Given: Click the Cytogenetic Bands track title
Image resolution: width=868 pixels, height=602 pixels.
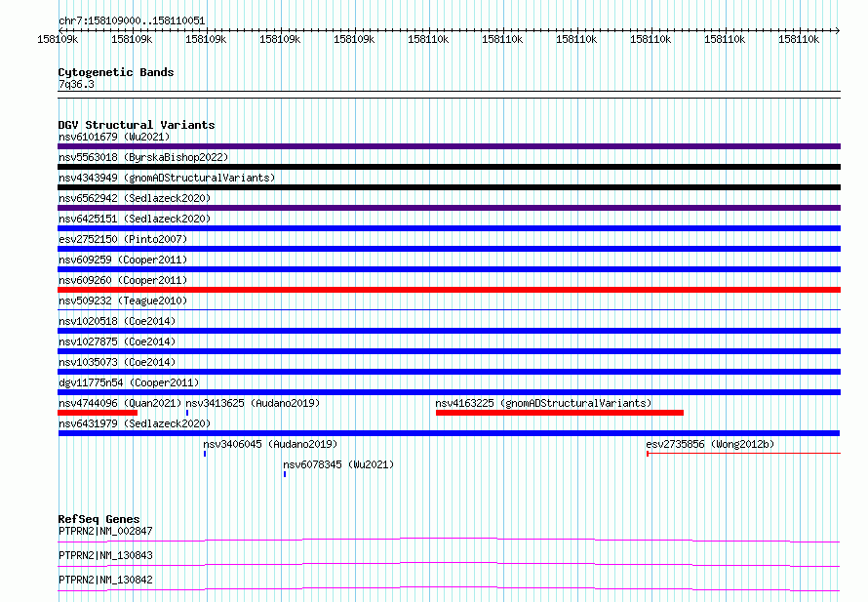Looking at the screenshot, I should pos(116,72).
